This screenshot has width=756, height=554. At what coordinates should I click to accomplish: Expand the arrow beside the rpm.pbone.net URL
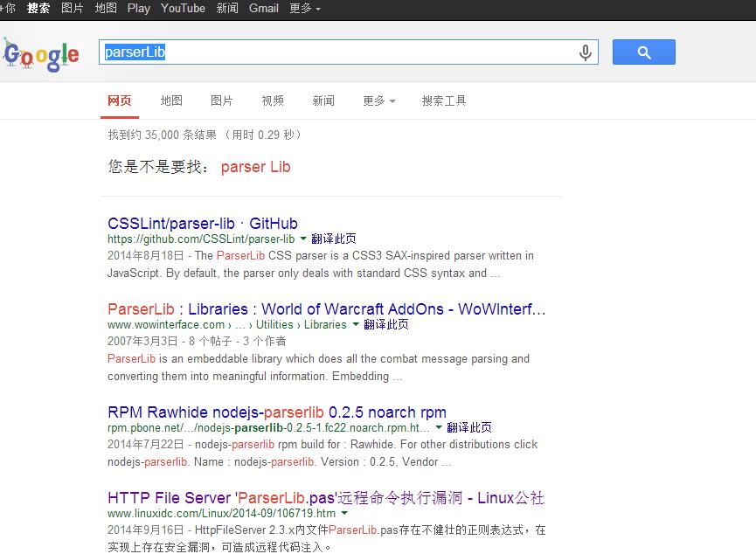438,427
